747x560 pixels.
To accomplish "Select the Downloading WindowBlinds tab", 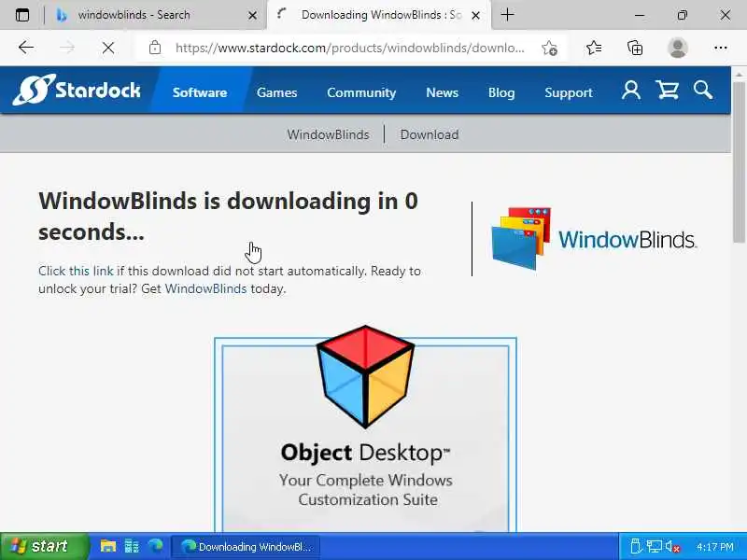I will (379, 15).
